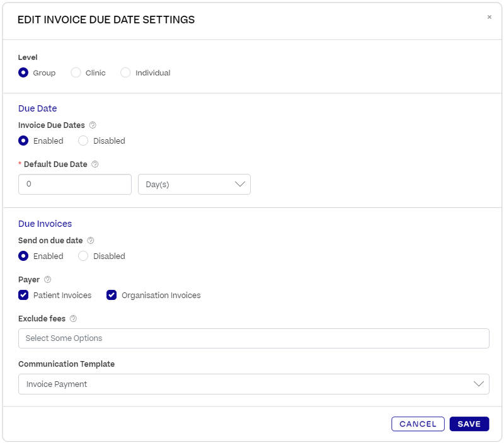
Task: Choose the Individual level option
Action: pyautogui.click(x=125, y=72)
